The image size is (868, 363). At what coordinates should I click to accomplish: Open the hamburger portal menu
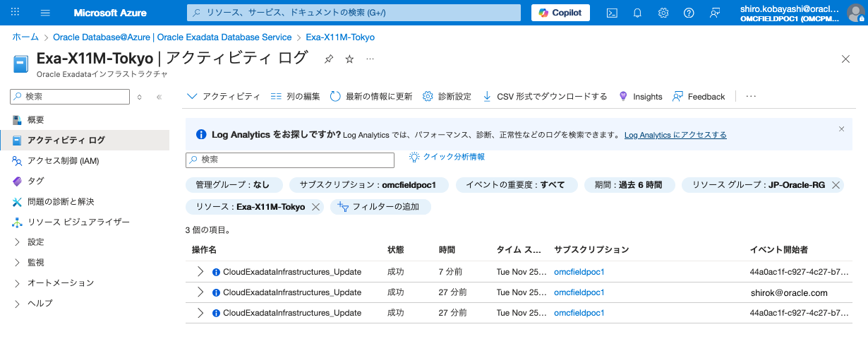pos(46,13)
